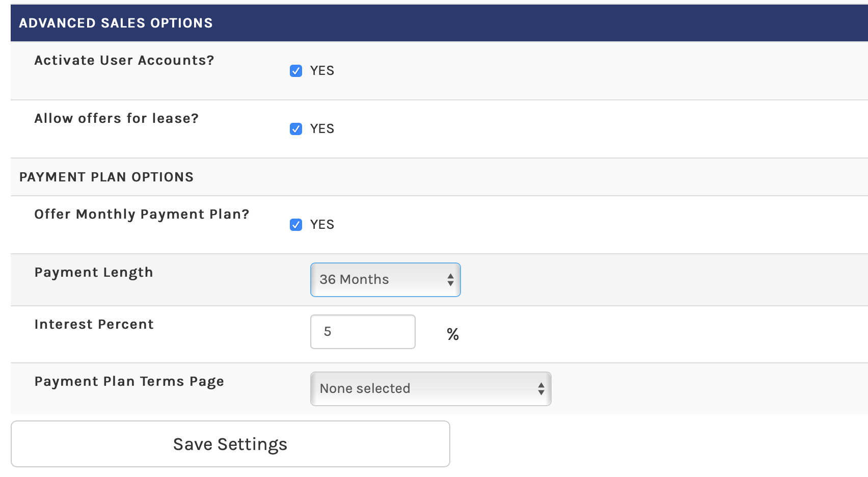Screen dimensions: 868x477
Task: Click the "Activate User Accounts?" label text
Action: 124,60
